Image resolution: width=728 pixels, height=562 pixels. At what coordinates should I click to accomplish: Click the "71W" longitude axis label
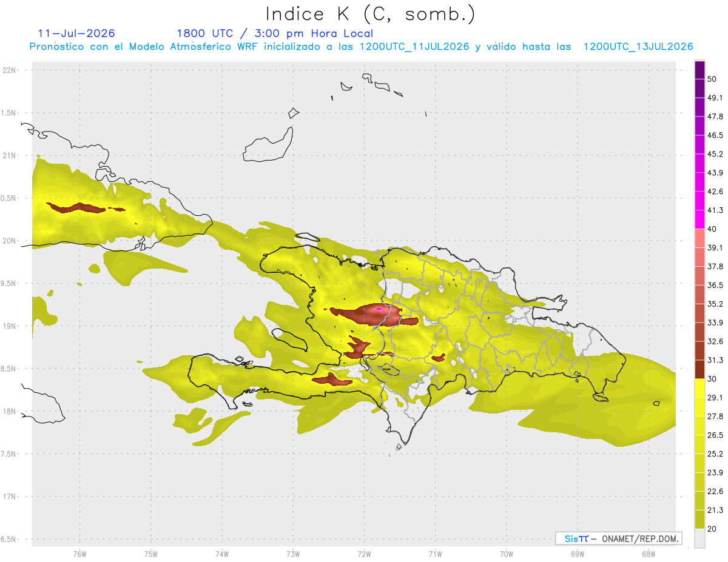click(435, 554)
